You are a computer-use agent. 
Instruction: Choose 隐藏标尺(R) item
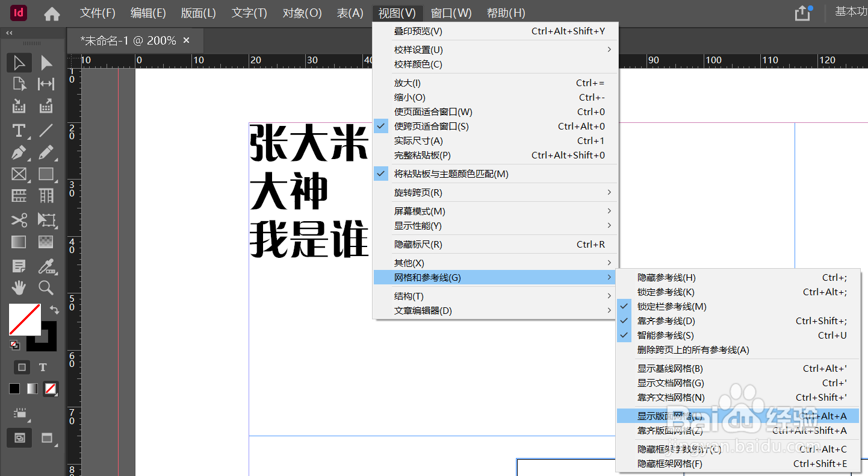(x=496, y=245)
